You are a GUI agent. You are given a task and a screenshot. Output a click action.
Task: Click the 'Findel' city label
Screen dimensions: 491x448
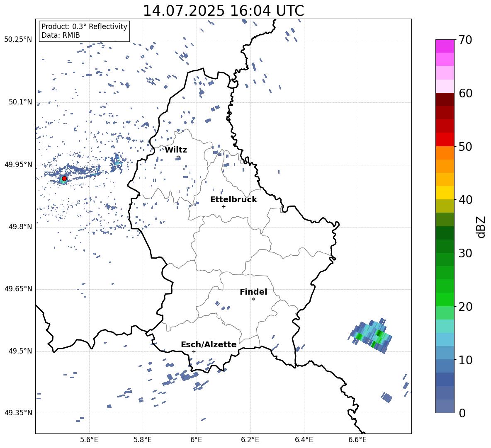tap(253, 292)
